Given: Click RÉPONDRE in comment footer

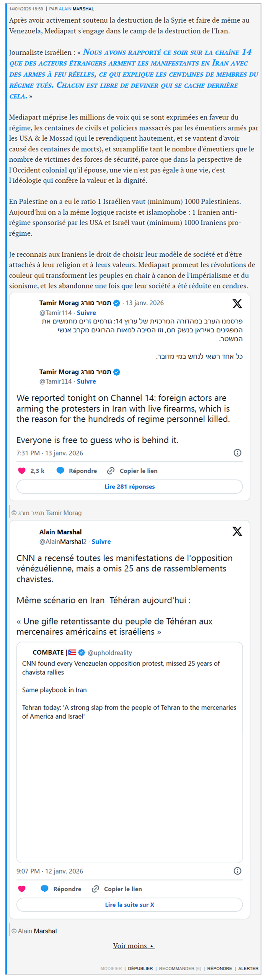Looking at the screenshot, I should click(x=219, y=969).
